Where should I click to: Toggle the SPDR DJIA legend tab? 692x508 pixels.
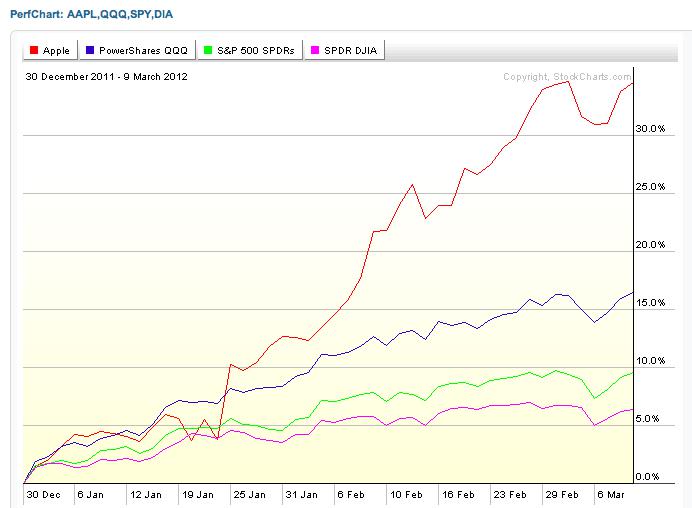(x=345, y=50)
